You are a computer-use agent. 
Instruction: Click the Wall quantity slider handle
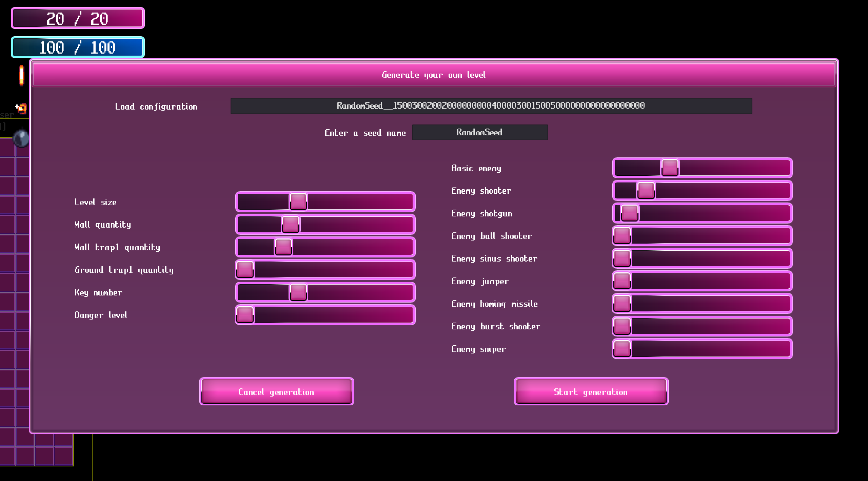[291, 224]
